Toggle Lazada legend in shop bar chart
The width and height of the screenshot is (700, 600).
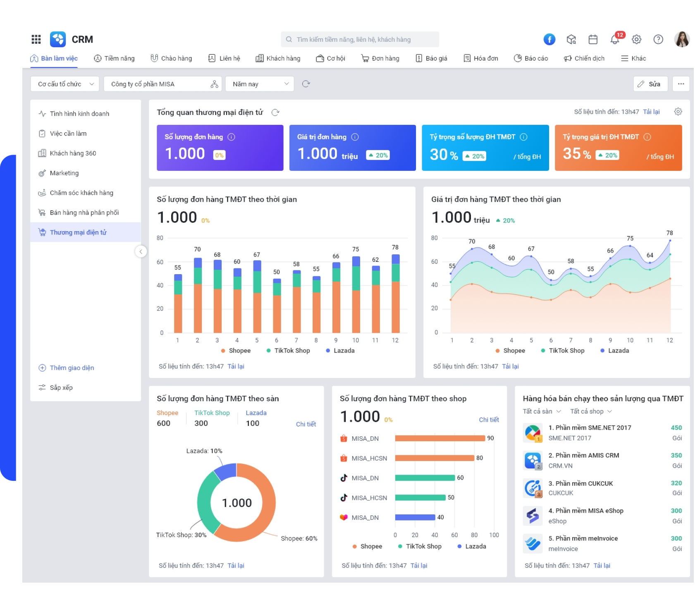tap(471, 546)
